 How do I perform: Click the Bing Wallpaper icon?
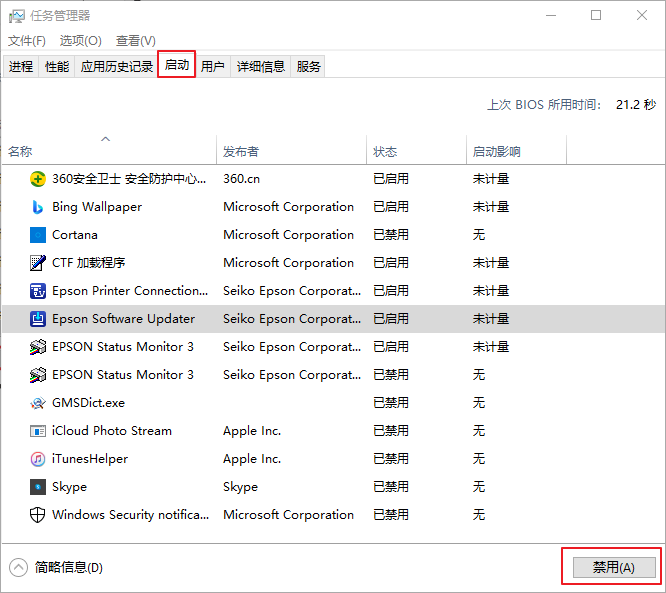(38, 207)
